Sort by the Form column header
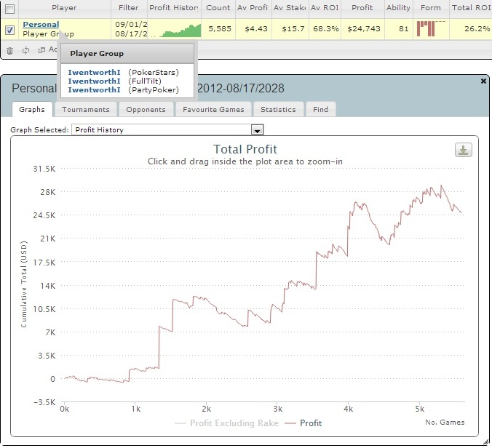Viewport: 492px width, 448px height. pos(431,8)
